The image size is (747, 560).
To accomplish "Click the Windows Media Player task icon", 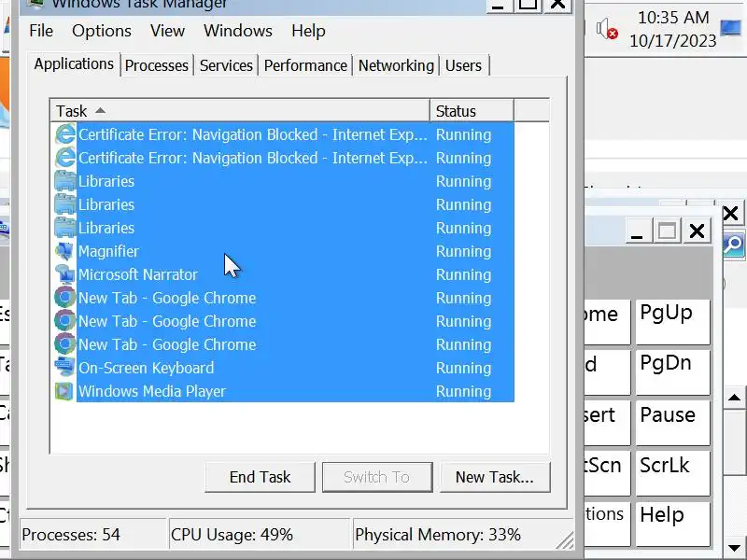I will (65, 391).
